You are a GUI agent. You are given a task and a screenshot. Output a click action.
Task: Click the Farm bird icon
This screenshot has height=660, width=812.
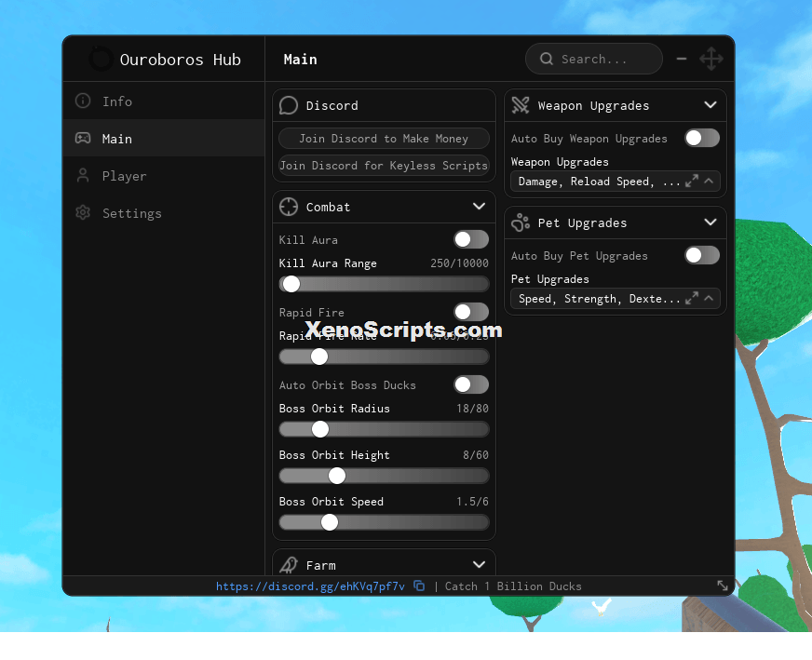pyautogui.click(x=289, y=565)
